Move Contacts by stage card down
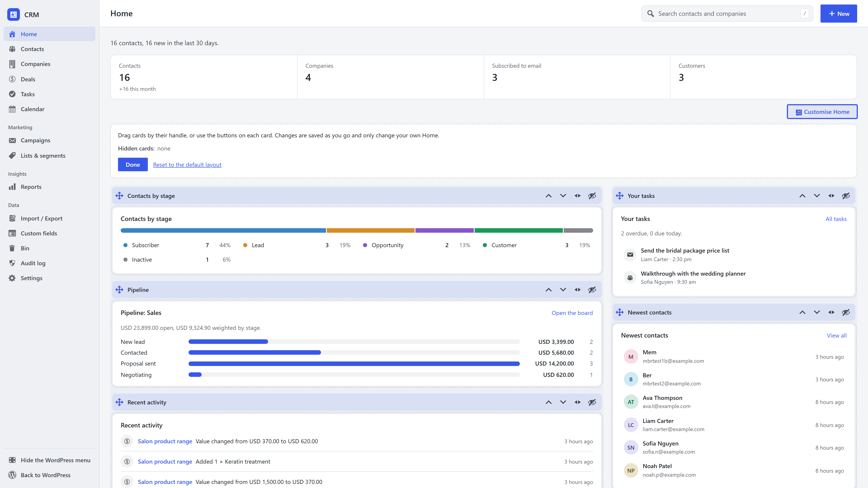This screenshot has height=488, width=868. tap(563, 196)
